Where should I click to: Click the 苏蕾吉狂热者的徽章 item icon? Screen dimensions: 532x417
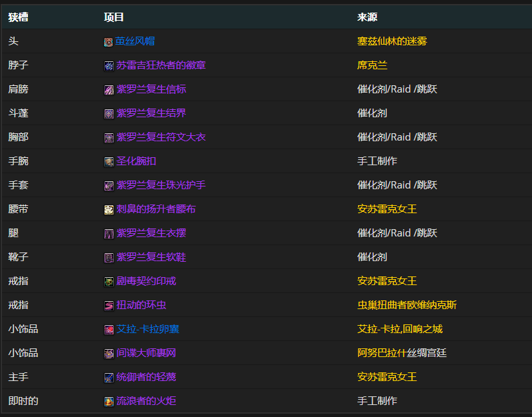[109, 66]
